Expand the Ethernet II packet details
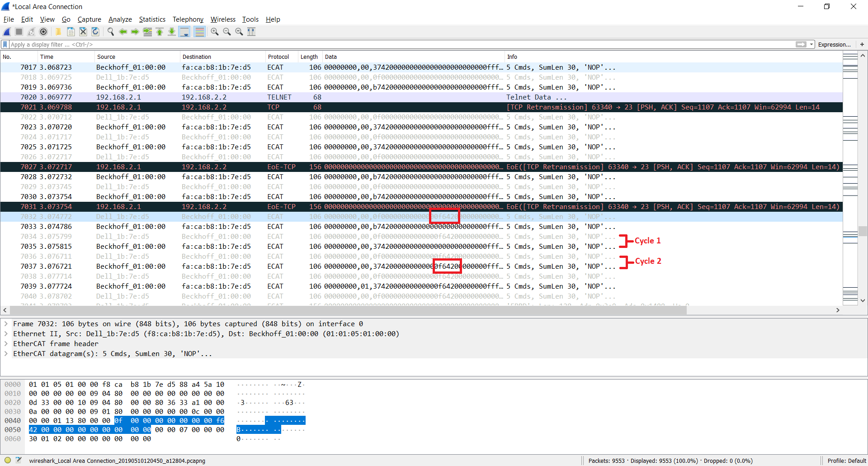 coord(6,333)
